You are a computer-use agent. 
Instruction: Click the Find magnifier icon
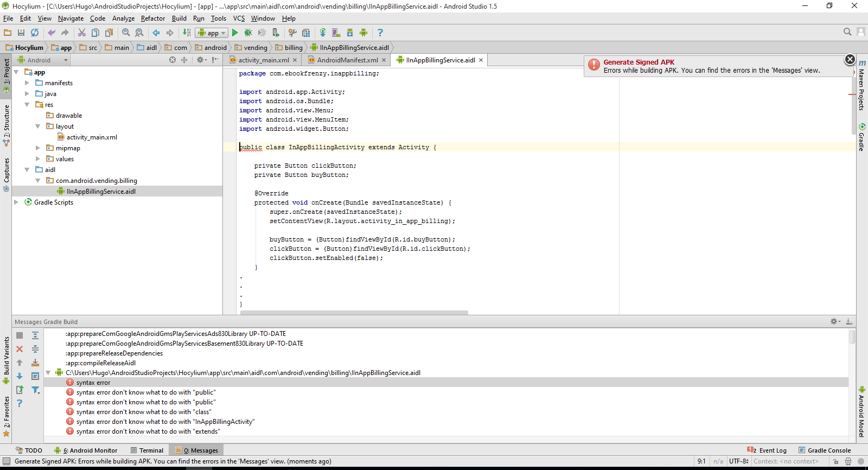(126, 33)
